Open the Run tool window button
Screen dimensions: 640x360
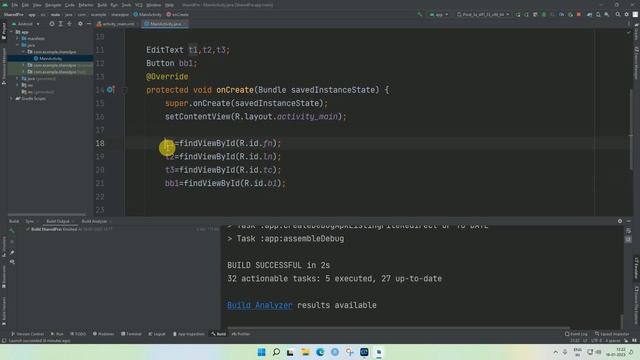coord(57,334)
